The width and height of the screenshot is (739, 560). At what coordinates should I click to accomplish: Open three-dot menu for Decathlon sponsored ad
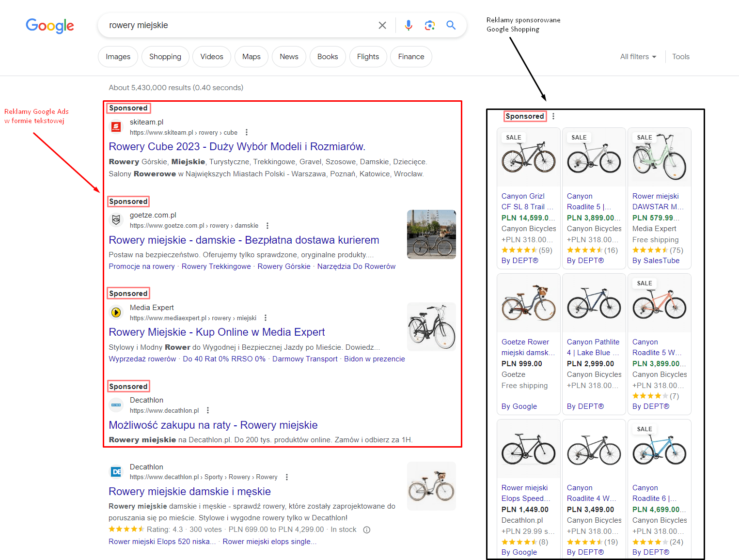(x=208, y=410)
